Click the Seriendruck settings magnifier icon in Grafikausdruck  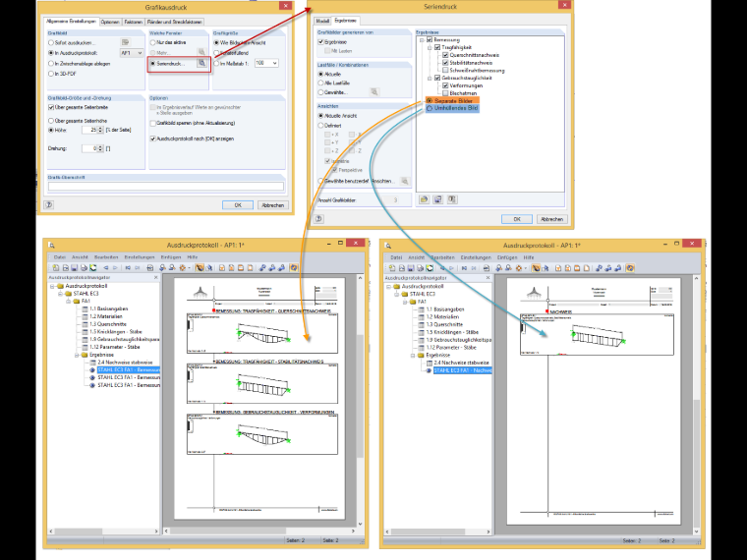tap(202, 63)
